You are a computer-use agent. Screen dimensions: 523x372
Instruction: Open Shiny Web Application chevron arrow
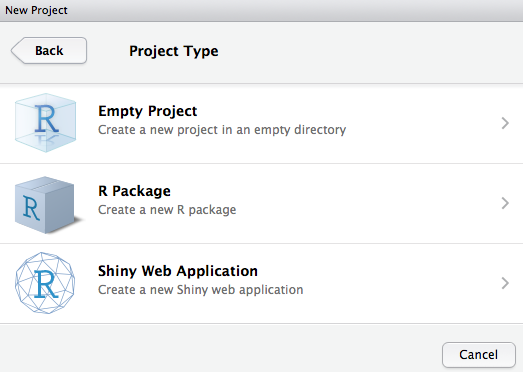505,283
